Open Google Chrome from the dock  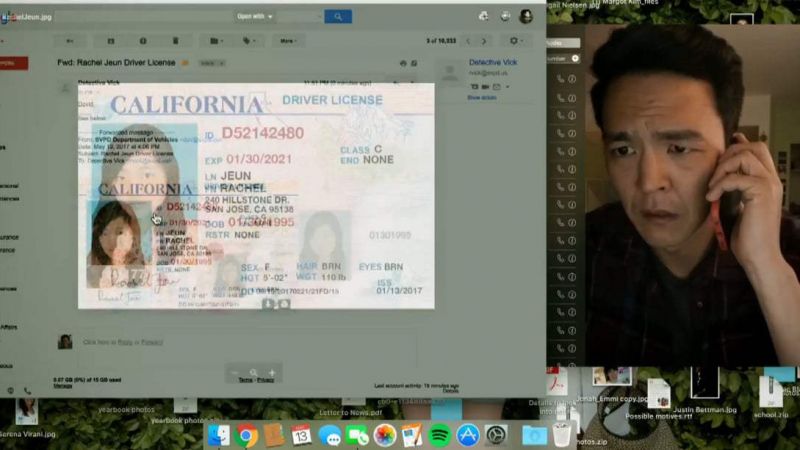tap(246, 435)
